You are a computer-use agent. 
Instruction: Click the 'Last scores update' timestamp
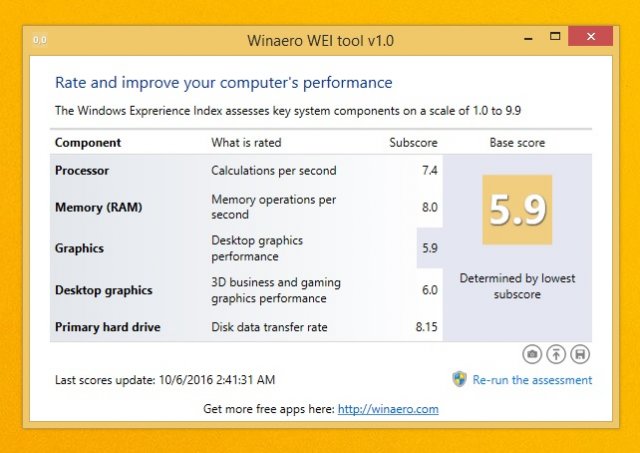coord(165,380)
